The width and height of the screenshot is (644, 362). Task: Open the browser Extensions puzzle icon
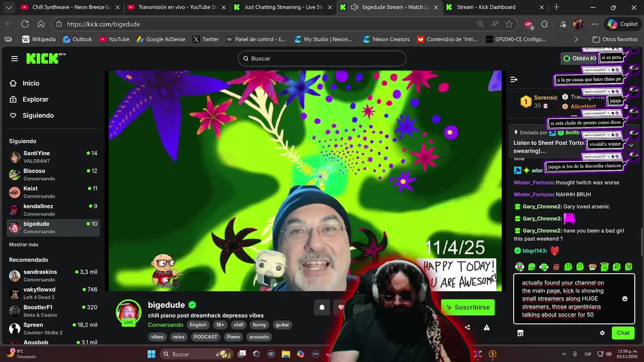click(x=544, y=24)
